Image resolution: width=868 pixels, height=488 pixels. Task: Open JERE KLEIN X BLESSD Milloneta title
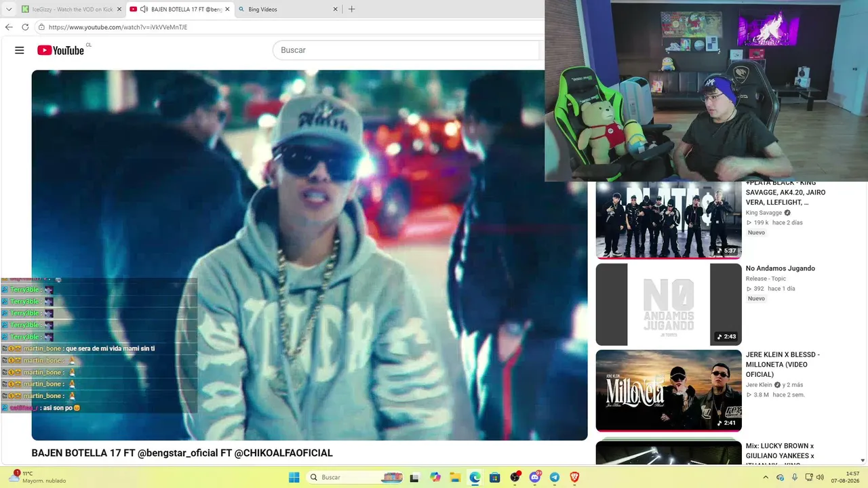coord(783,365)
